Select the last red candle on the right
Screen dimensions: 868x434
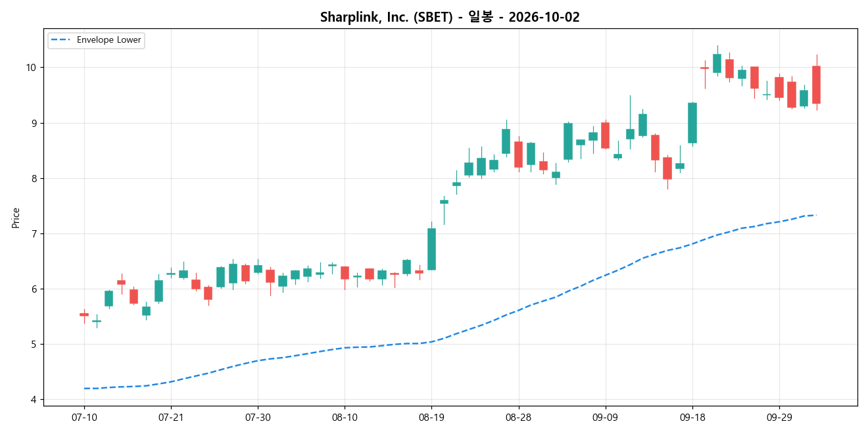(x=816, y=85)
